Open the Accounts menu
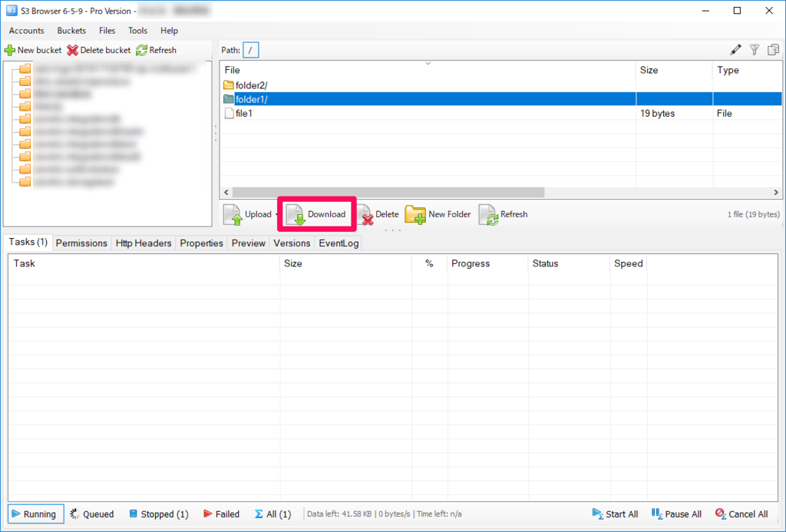The width and height of the screenshot is (786, 532). click(x=27, y=31)
